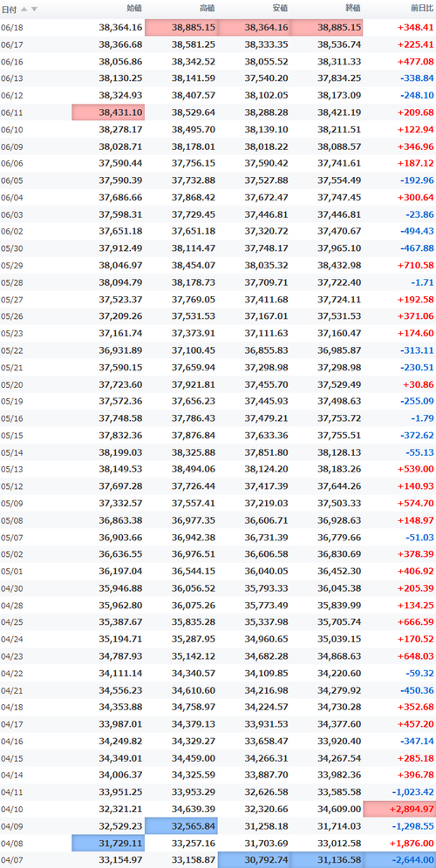Click closing value 36,985.87
This screenshot has height=868, width=436.
pos(339,349)
